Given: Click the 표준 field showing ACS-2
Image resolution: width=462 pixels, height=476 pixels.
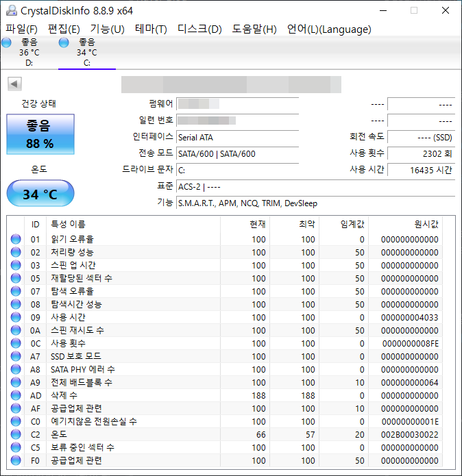Looking at the screenshot, I should coord(315,186).
